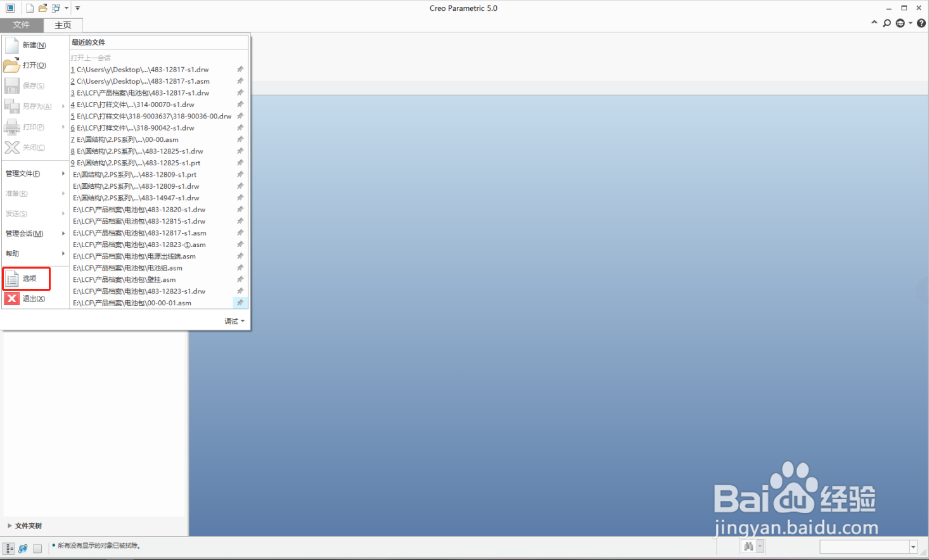
Task: Minimize the ribbon with the up chevron
Action: point(875,23)
